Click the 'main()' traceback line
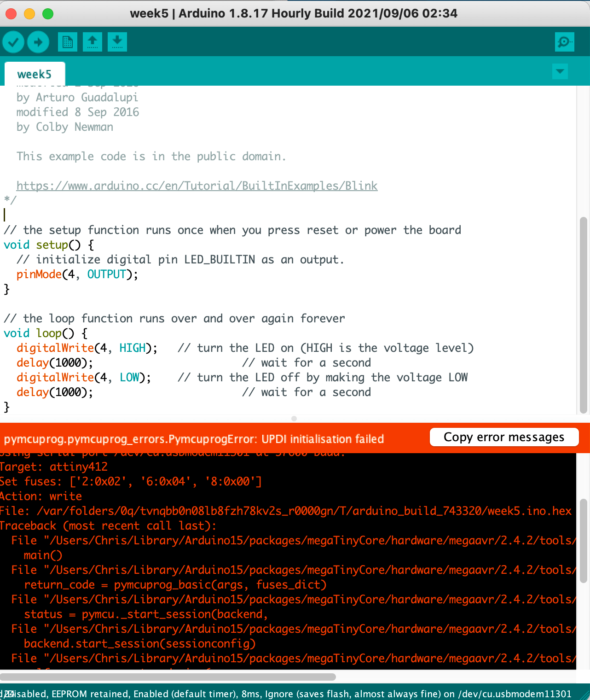The height and width of the screenshot is (700, 590). [43, 555]
